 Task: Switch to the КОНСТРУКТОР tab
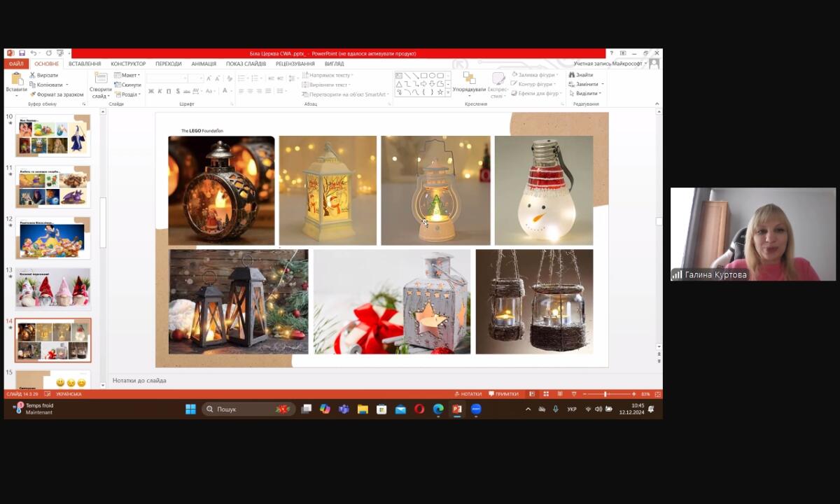coord(128,64)
